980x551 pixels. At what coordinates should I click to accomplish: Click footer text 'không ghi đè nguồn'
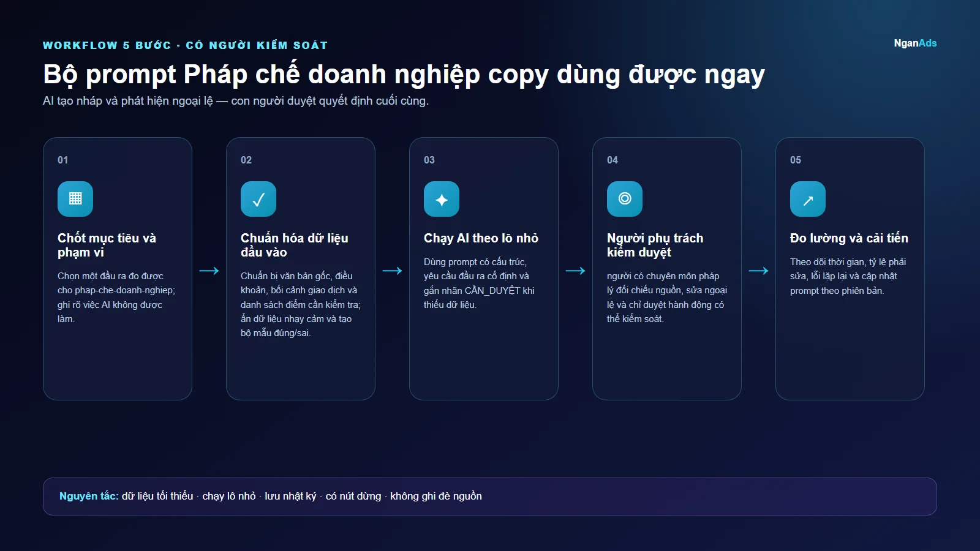436,496
